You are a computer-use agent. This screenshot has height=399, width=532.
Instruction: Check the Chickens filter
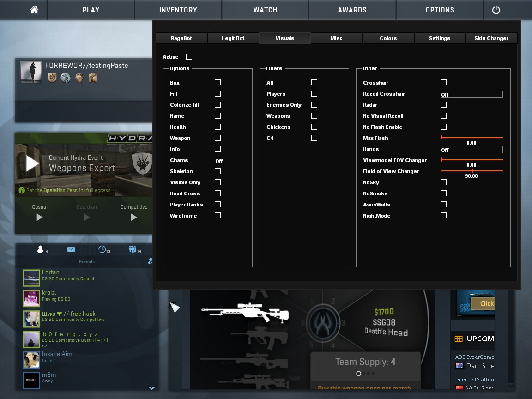coord(314,127)
